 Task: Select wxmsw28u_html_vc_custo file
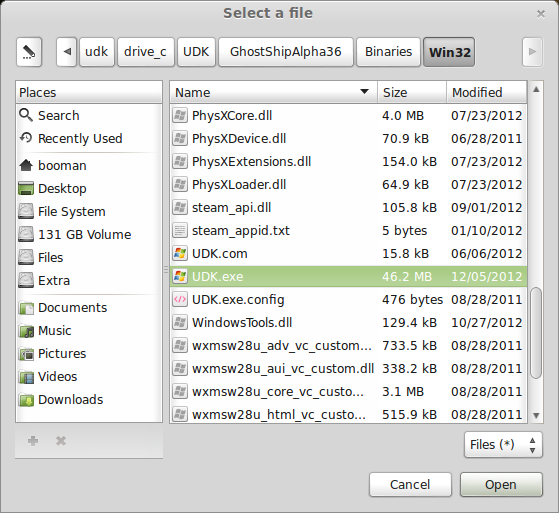(348, 414)
